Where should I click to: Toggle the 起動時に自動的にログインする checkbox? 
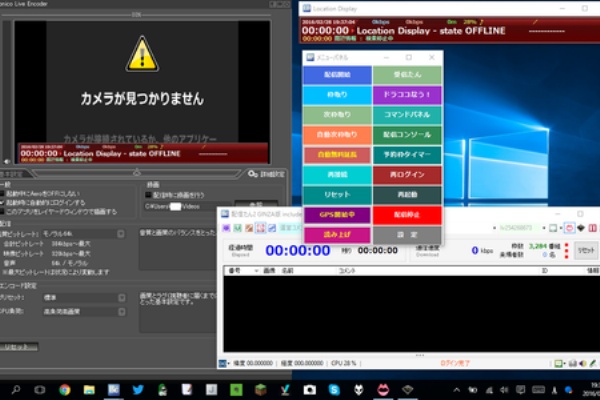2,202
